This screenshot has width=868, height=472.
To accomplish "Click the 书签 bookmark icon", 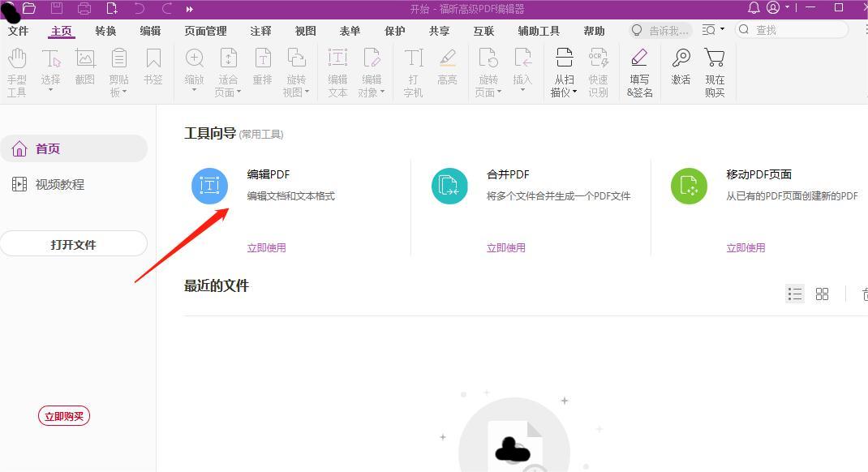I will tap(153, 59).
